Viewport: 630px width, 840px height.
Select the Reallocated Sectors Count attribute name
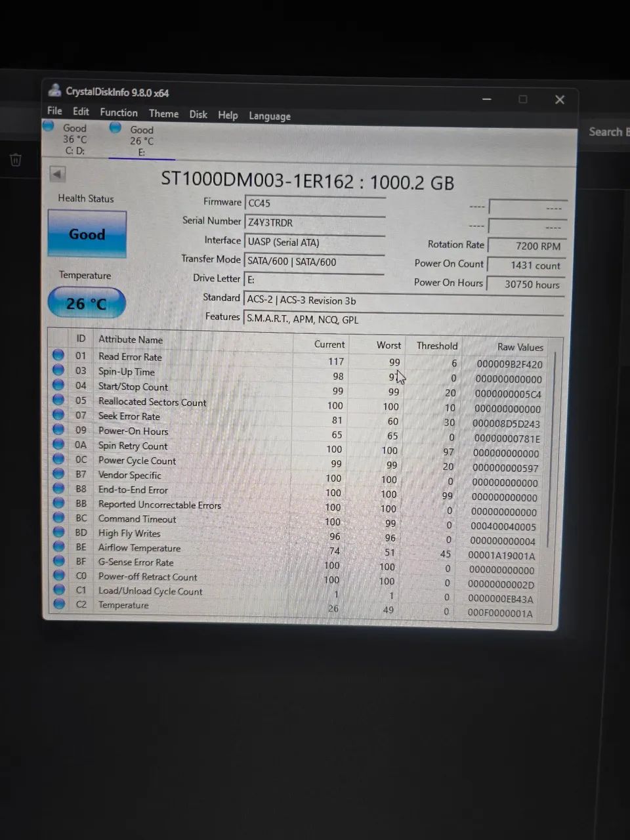[152, 402]
